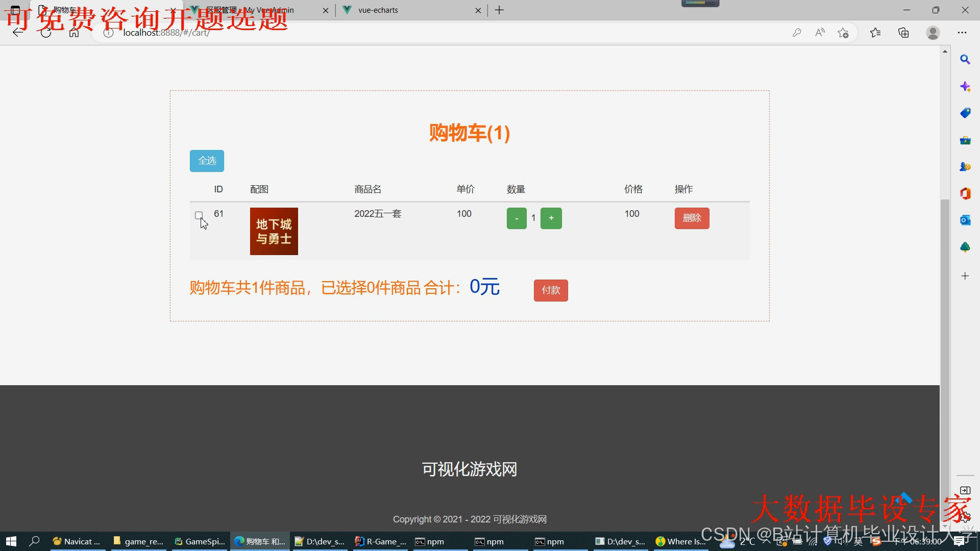Viewport: 980px width, 551px height.
Task: Click the 地下城与勇士 product thumbnail
Action: click(x=274, y=231)
